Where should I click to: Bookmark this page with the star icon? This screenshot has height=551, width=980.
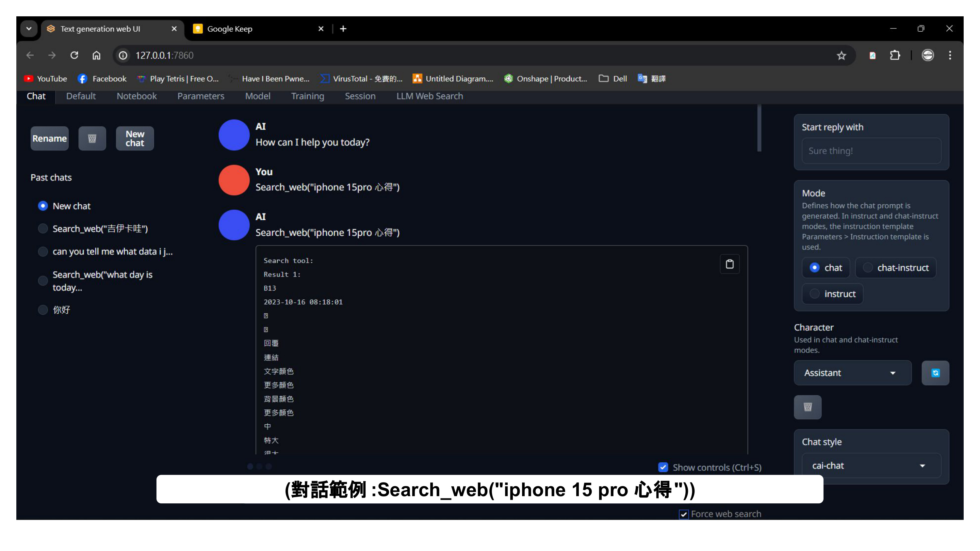point(841,55)
